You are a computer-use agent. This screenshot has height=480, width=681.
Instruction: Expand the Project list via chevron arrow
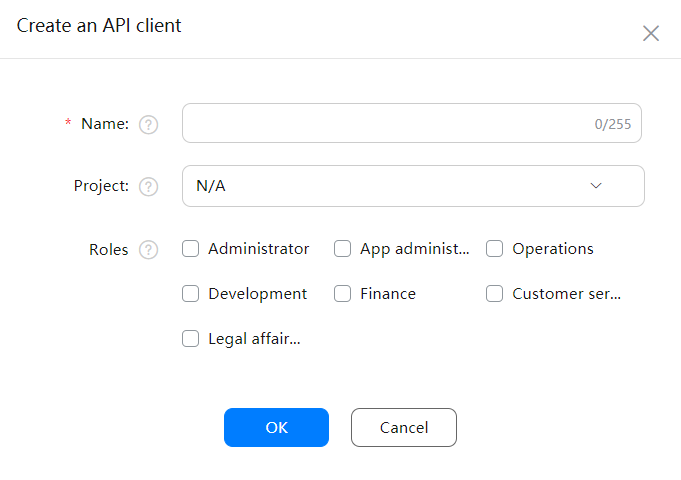(597, 186)
